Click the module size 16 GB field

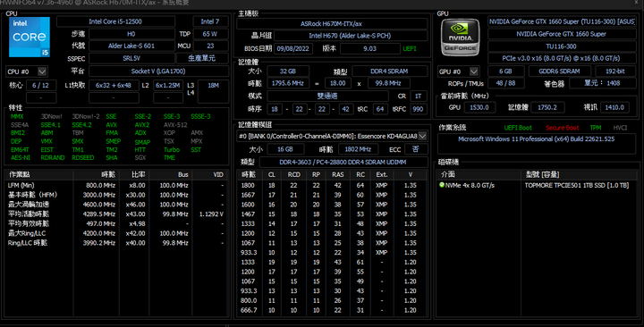285,149
